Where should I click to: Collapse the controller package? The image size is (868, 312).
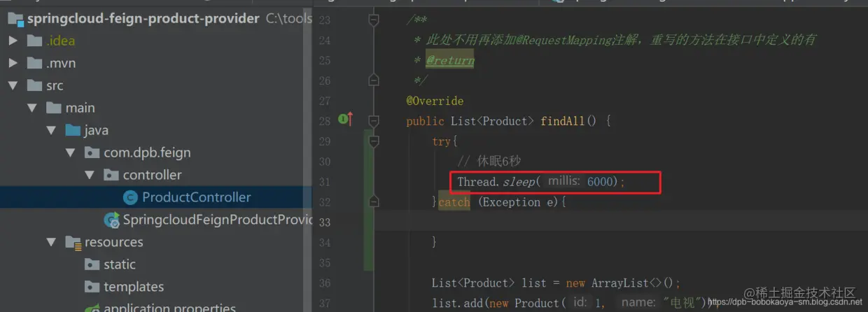(x=89, y=175)
